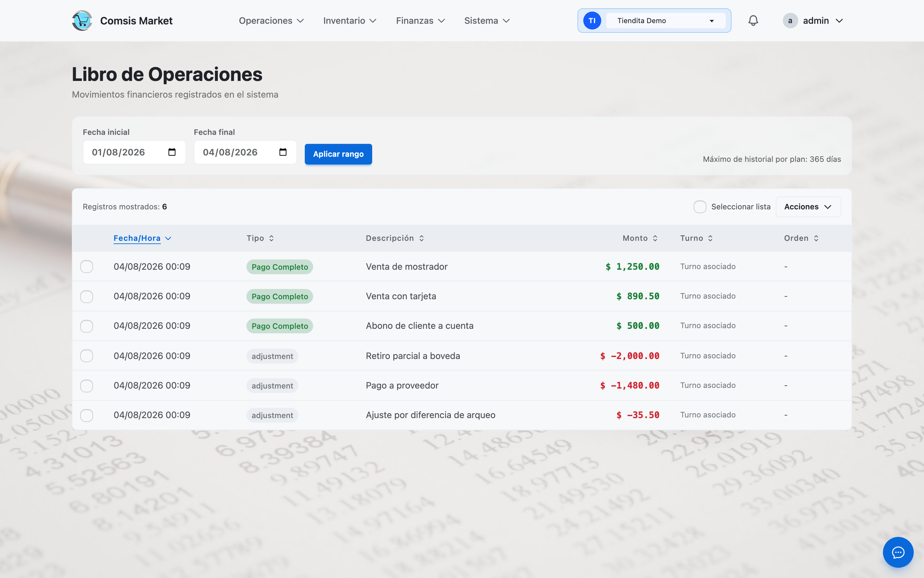Open the Sistema menu

point(487,21)
